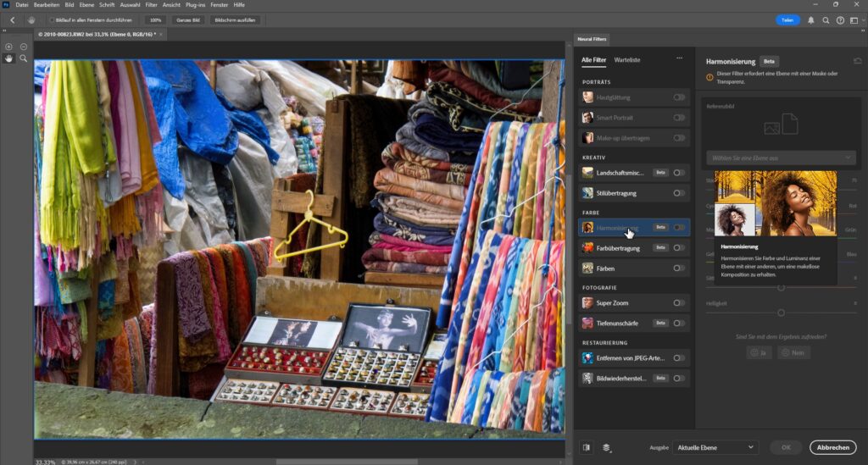
Task: Click the back arrow in options bar
Action: tap(12, 19)
